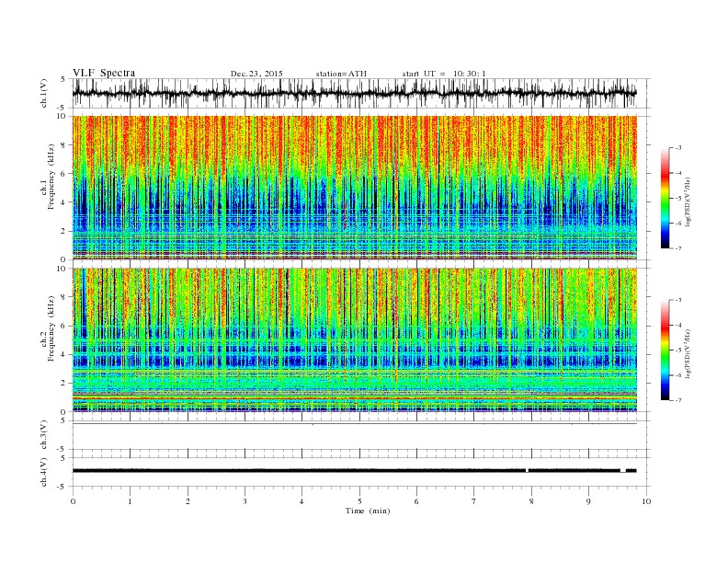Click the ch.1 spectrogram color scale bar
Screen dimensions: 728x563
[x=665, y=199]
